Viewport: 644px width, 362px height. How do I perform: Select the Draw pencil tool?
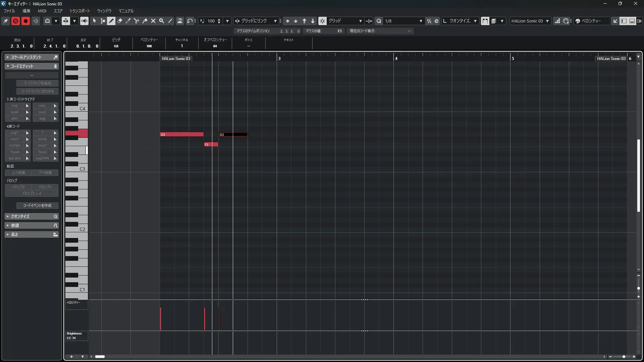[111, 21]
